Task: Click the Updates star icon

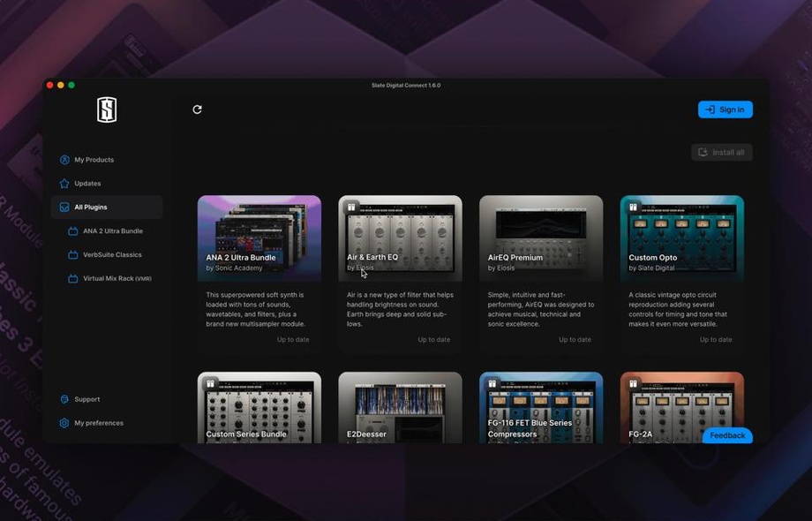Action: click(64, 184)
